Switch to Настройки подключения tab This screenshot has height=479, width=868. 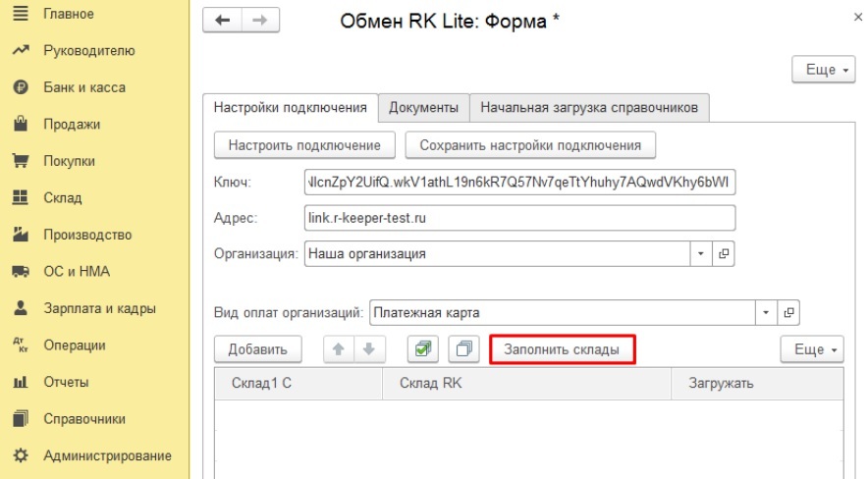click(x=290, y=107)
